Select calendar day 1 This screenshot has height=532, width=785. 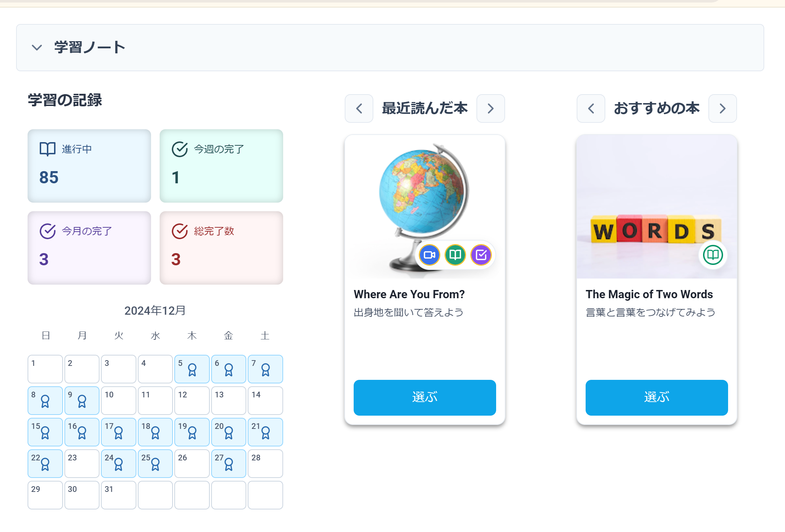45,369
